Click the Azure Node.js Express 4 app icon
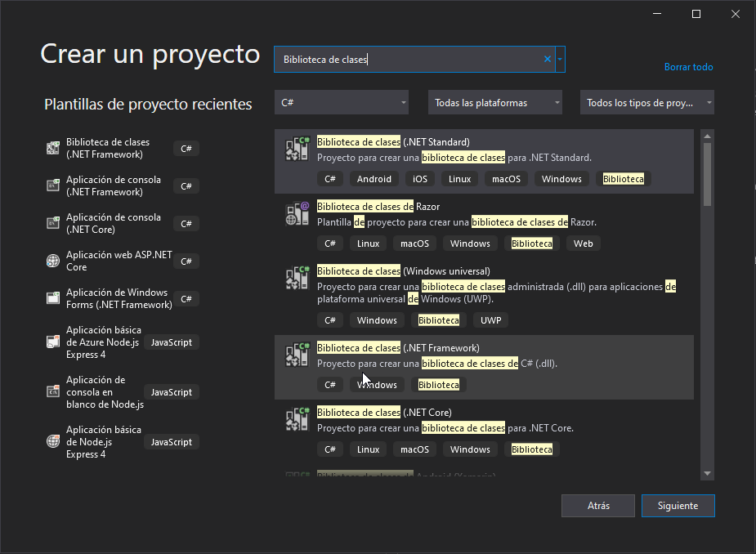 pyautogui.click(x=52, y=342)
